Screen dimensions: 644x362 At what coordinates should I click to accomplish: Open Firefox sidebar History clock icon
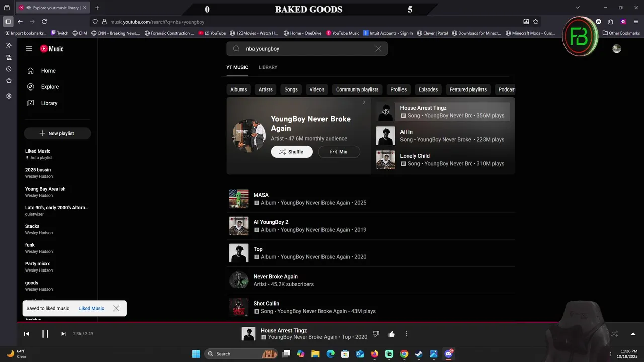9,69
